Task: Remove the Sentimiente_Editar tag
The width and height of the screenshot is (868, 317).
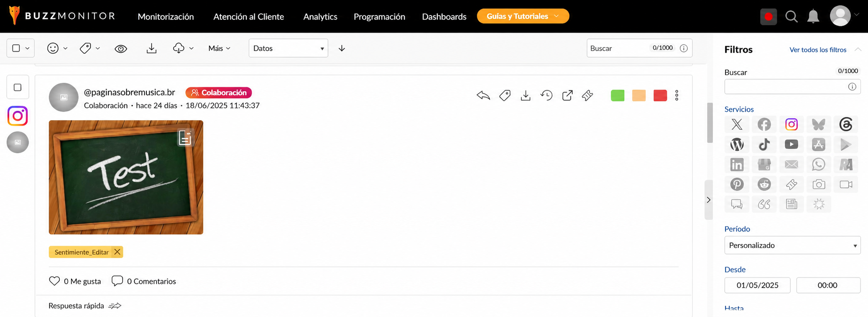Action: (117, 252)
